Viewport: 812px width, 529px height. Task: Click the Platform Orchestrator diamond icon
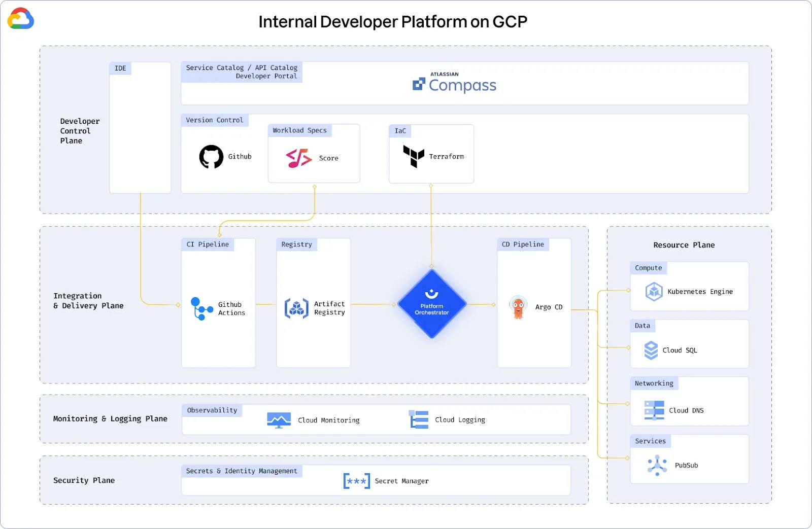[431, 305]
